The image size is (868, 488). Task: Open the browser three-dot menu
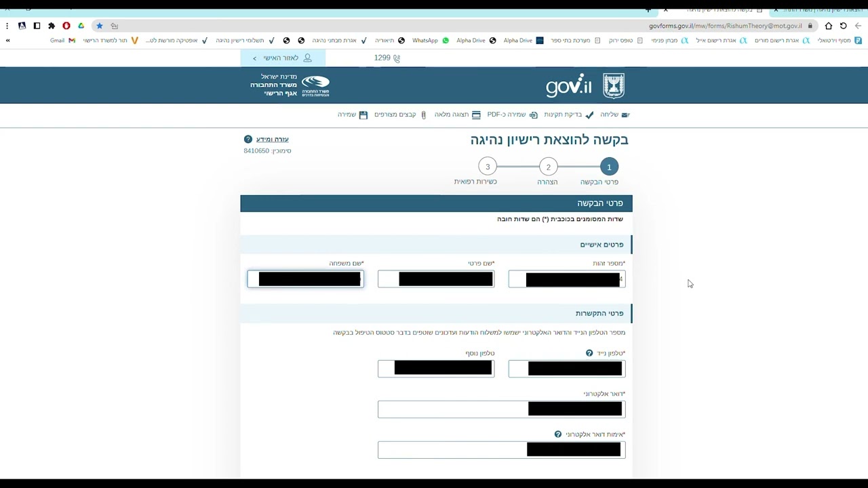click(7, 26)
